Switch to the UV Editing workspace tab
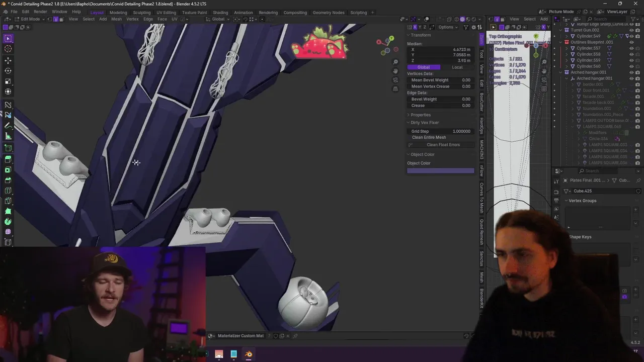The height and width of the screenshot is (362, 644). click(x=166, y=12)
